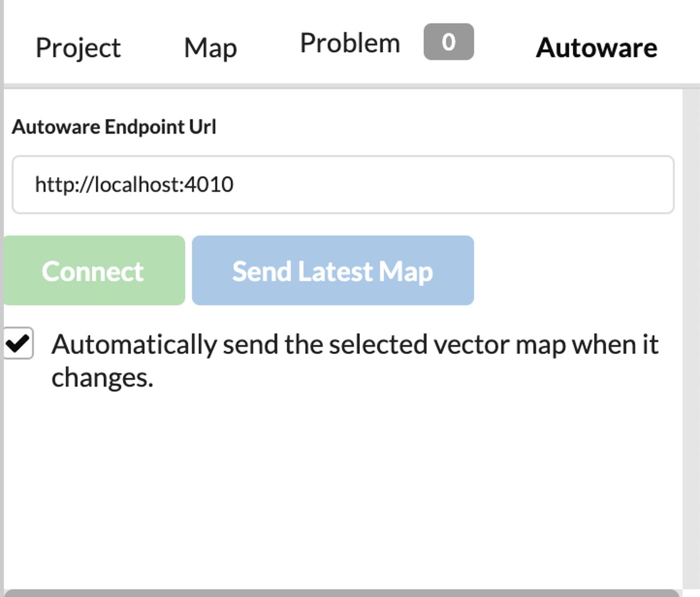The image size is (700, 597).
Task: Click the blue Send Latest Map action
Action: pos(332,270)
